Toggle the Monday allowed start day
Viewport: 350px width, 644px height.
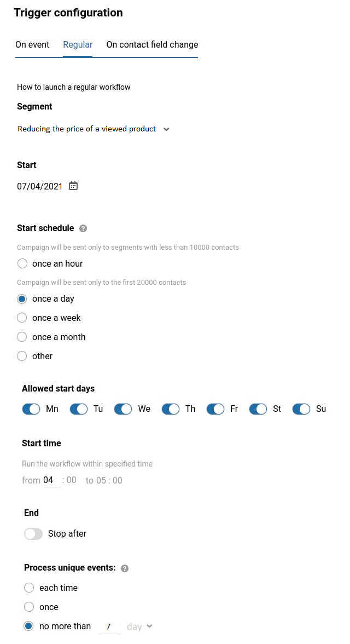pyautogui.click(x=32, y=409)
